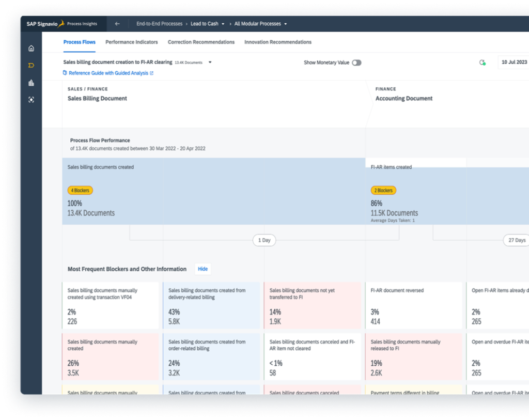This screenshot has height=420, width=529.
Task: Click the 2 Blockers badge under FI-AR items
Action: coord(383,190)
